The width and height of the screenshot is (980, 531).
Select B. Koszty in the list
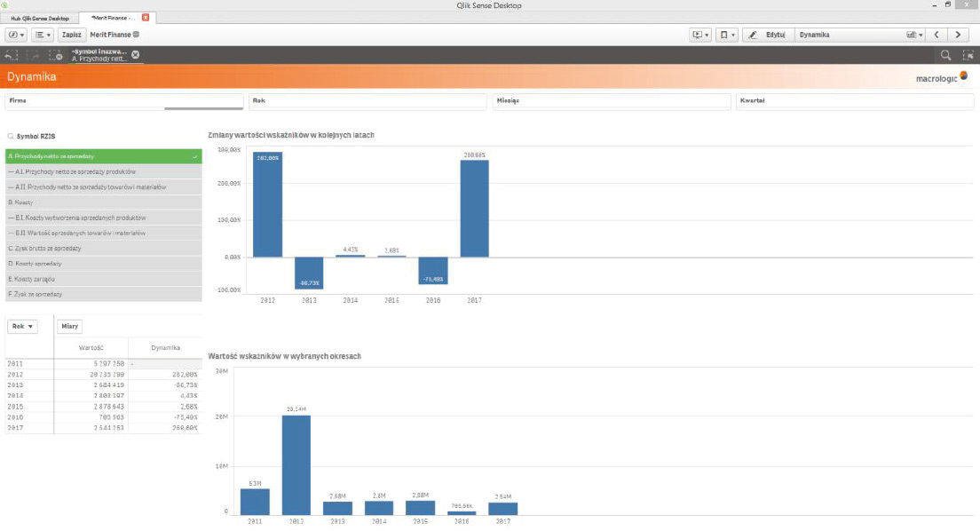(x=103, y=202)
